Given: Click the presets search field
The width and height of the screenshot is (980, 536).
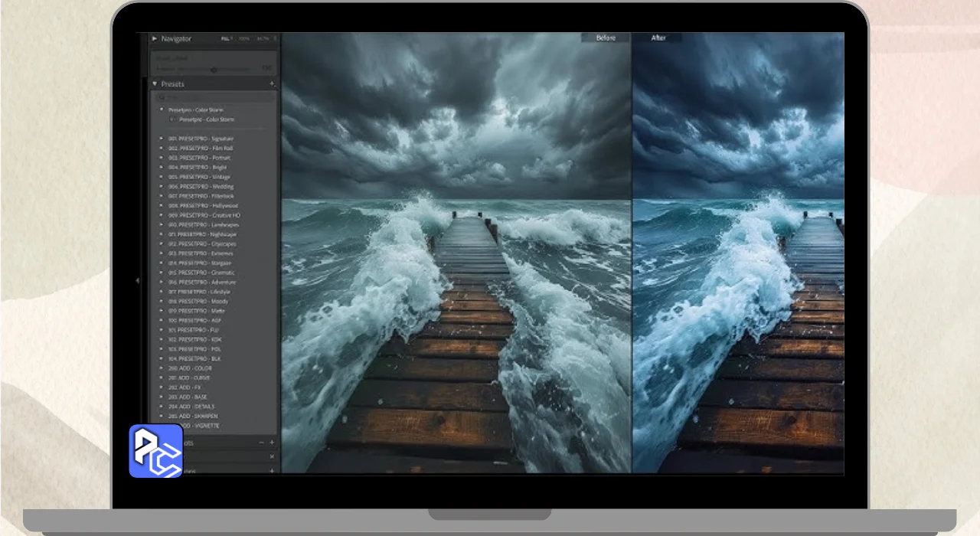Looking at the screenshot, I should click(x=214, y=97).
